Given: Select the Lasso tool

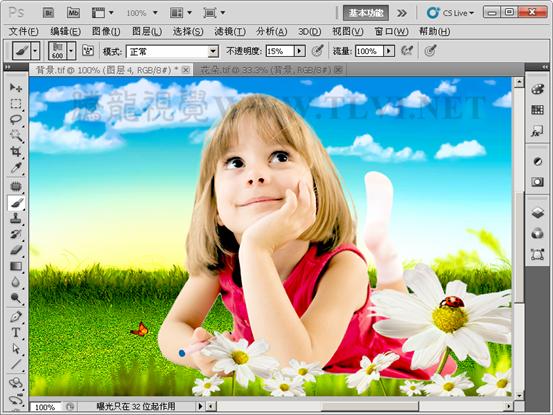Looking at the screenshot, I should [x=16, y=120].
